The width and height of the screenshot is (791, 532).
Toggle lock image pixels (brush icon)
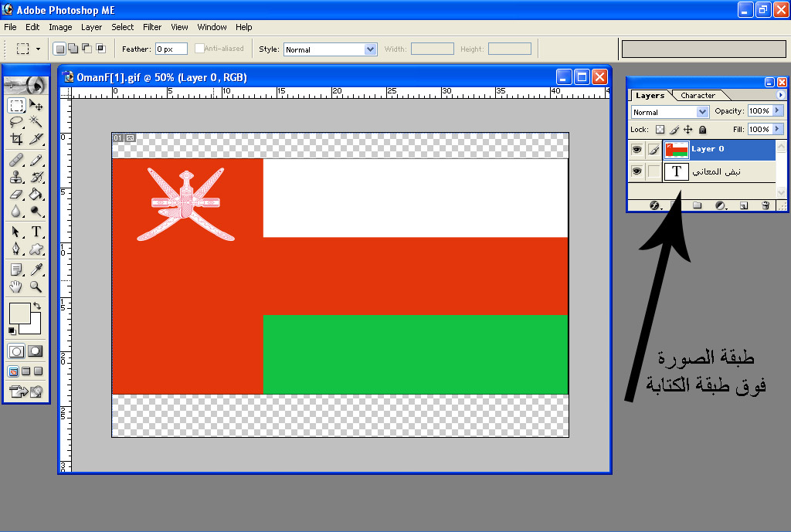pos(674,130)
